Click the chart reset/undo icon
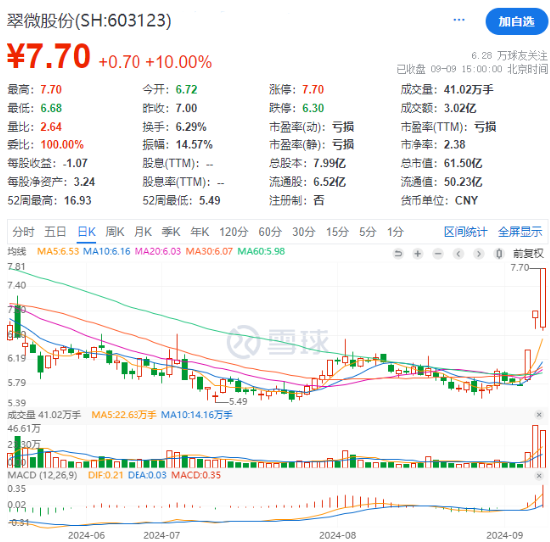 point(398,253)
